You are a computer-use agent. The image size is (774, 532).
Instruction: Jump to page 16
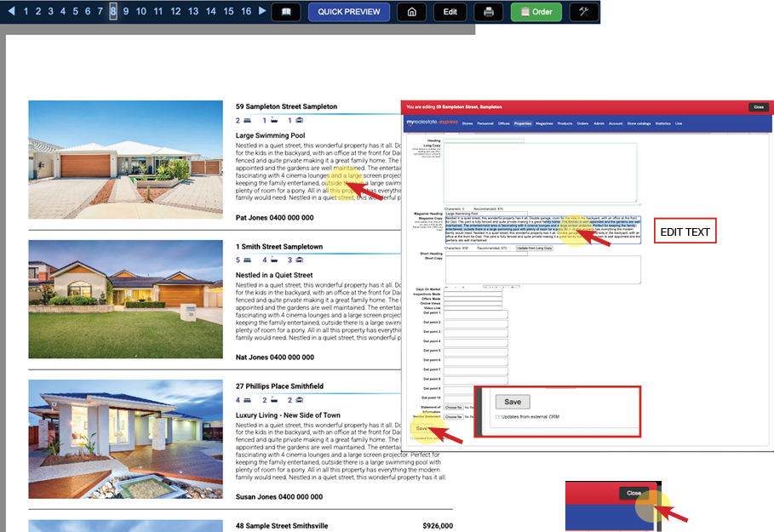point(246,11)
